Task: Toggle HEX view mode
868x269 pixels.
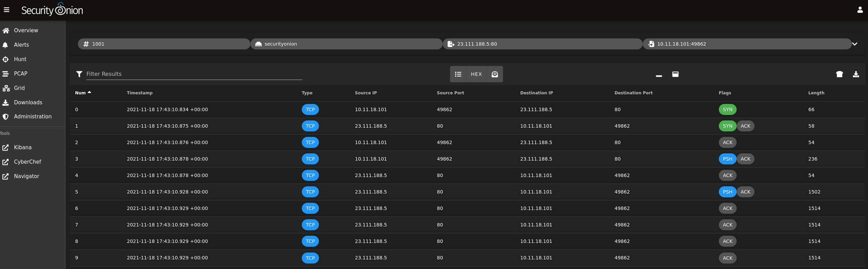Action: coord(476,74)
